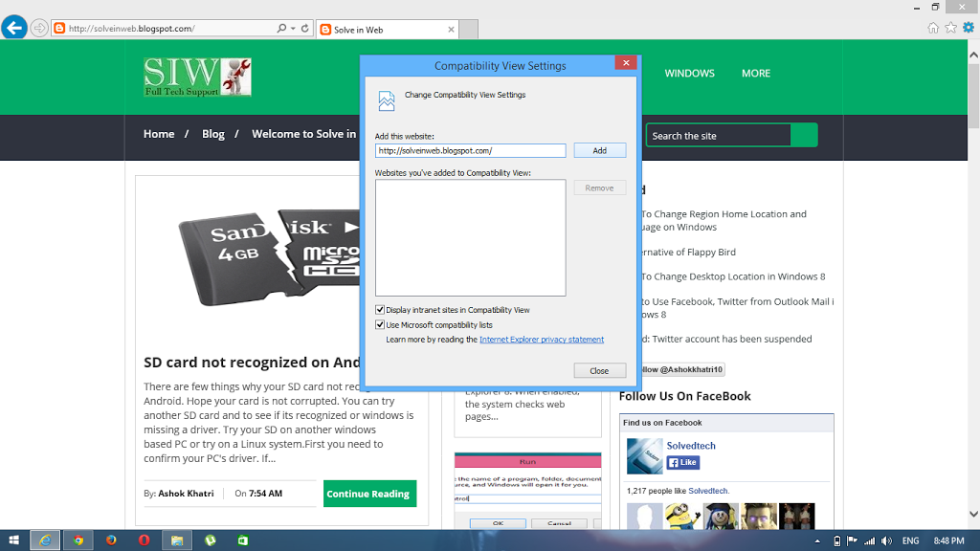Toggle Display intranet sites in Compatibility View
The height and width of the screenshot is (551, 980).
pyautogui.click(x=380, y=310)
